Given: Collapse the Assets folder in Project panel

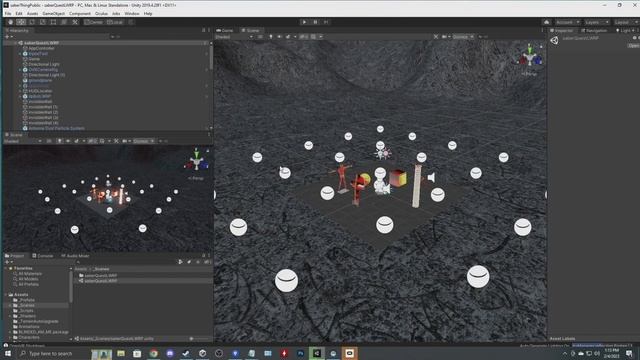Looking at the screenshot, I should [6, 295].
